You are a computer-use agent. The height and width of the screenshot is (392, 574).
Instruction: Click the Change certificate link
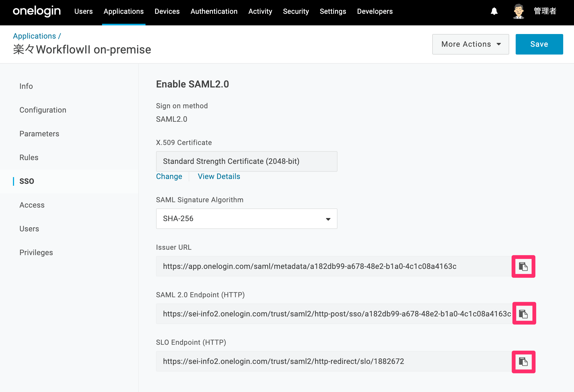(x=169, y=176)
